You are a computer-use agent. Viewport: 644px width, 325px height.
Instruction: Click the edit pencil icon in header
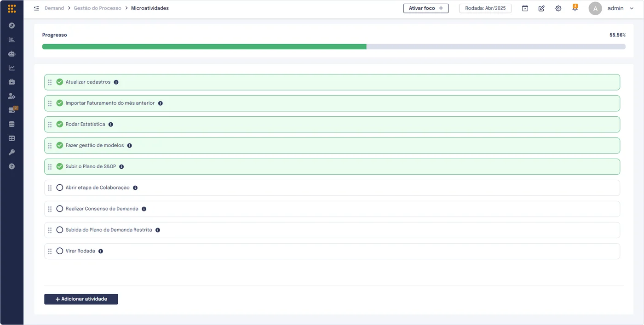tap(541, 8)
